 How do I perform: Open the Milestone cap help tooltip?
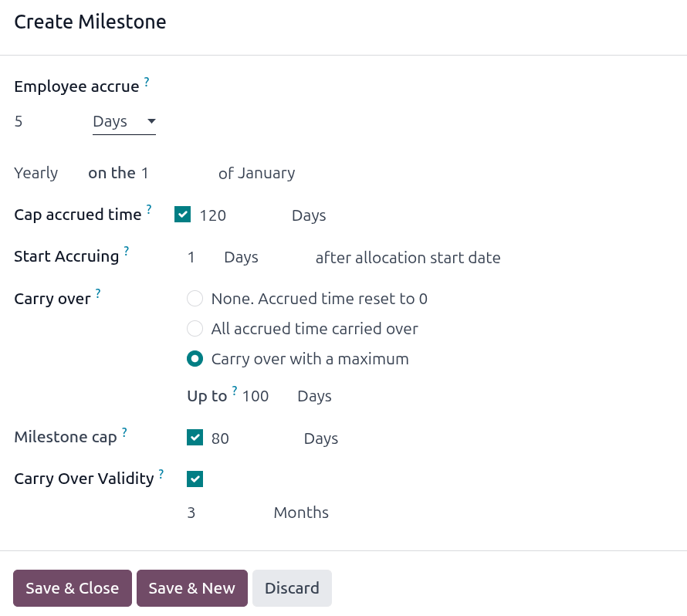(x=124, y=430)
